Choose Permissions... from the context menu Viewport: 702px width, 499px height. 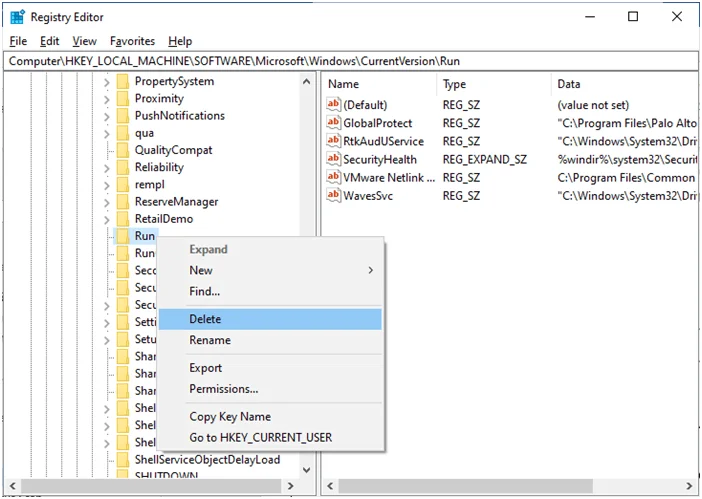(x=270, y=389)
